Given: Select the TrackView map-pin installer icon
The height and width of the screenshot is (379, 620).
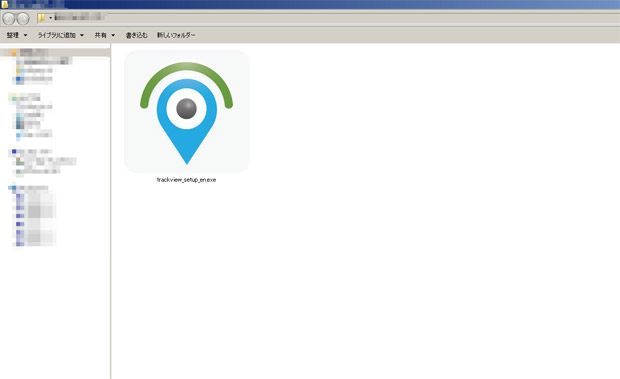Looking at the screenshot, I should [187, 112].
